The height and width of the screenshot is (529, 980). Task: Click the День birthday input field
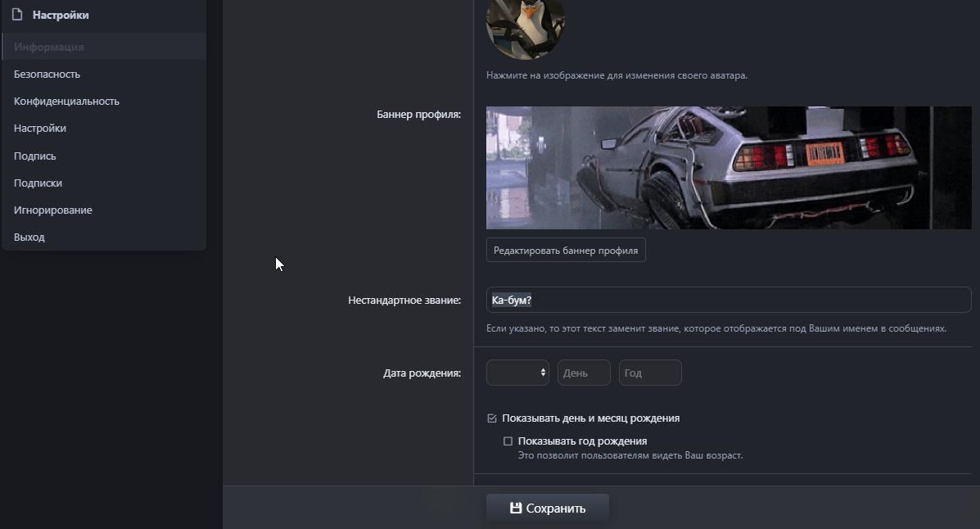click(584, 373)
